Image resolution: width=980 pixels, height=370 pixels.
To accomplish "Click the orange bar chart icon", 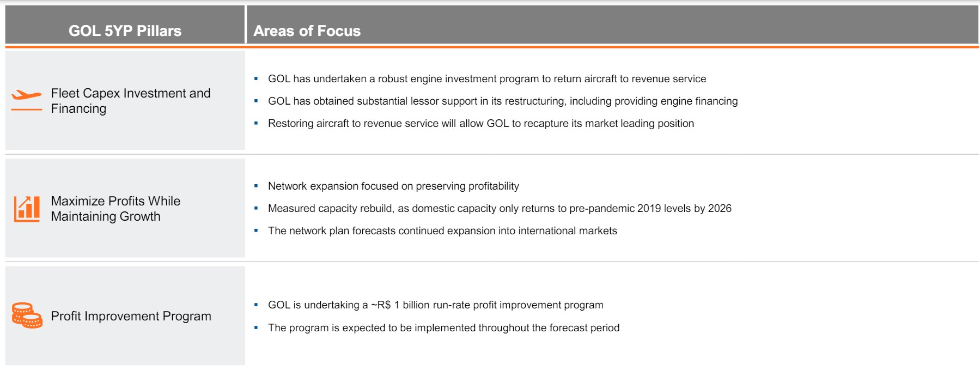I will [x=27, y=209].
